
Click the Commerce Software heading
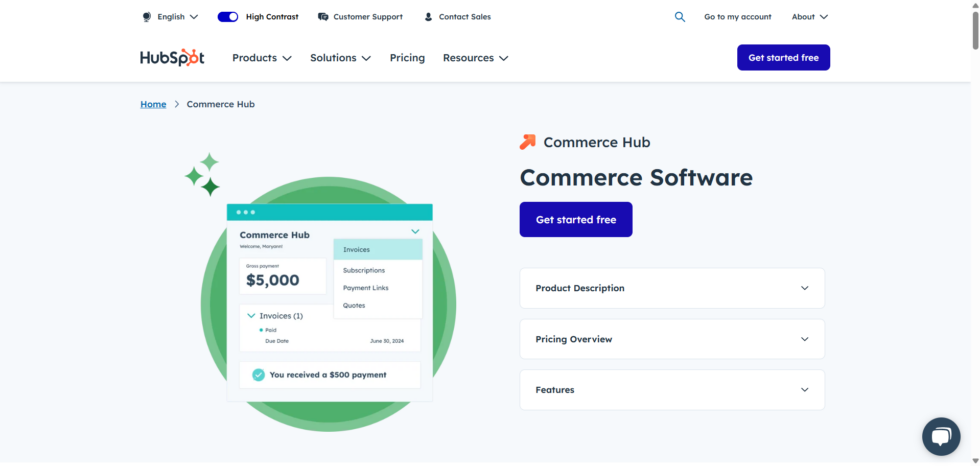tap(636, 178)
